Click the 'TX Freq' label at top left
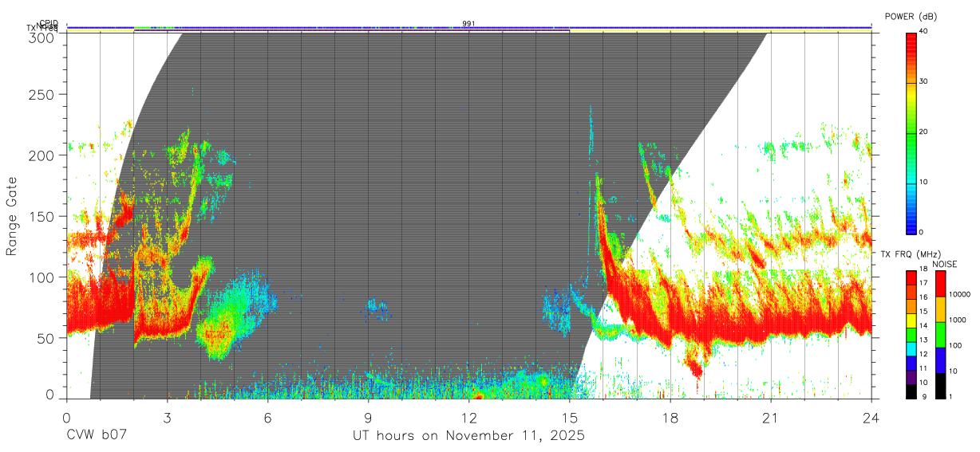 [41, 28]
